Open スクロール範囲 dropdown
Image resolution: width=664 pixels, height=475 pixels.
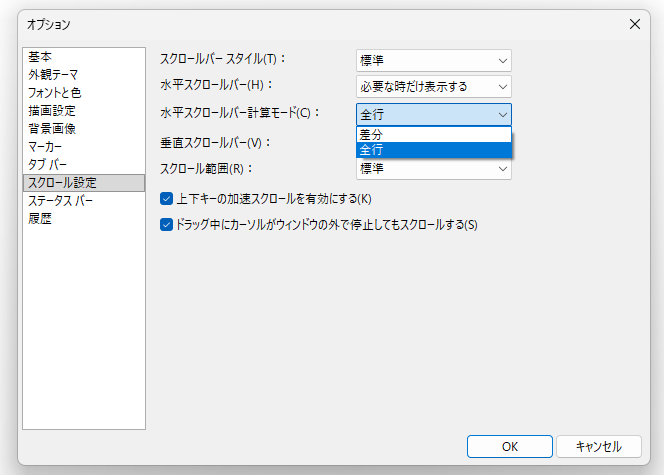tap(434, 169)
